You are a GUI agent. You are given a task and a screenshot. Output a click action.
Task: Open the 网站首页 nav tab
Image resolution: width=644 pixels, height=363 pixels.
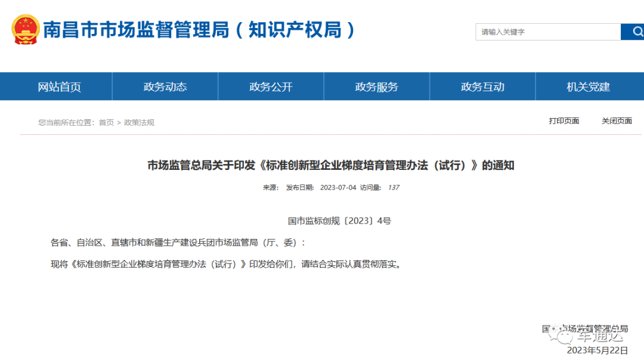tap(60, 86)
